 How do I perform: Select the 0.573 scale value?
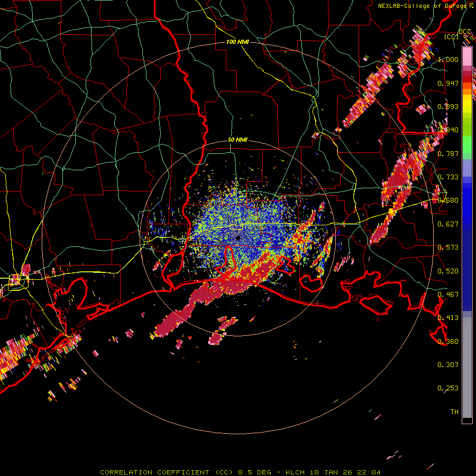click(448, 248)
